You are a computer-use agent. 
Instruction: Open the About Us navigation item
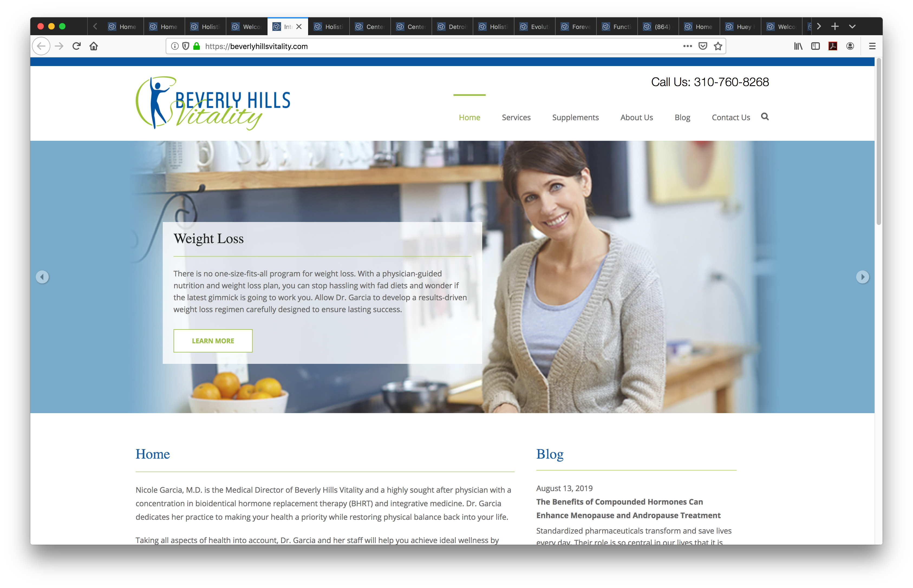(637, 117)
